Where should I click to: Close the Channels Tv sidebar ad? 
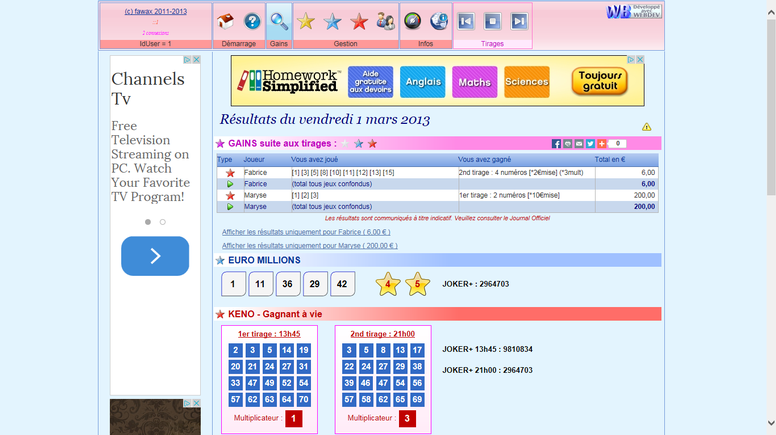(196, 59)
